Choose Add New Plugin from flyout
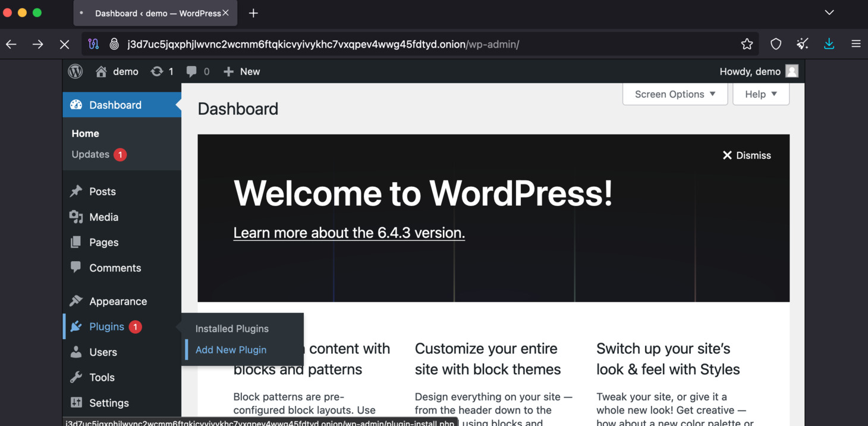868x426 pixels. tap(231, 350)
